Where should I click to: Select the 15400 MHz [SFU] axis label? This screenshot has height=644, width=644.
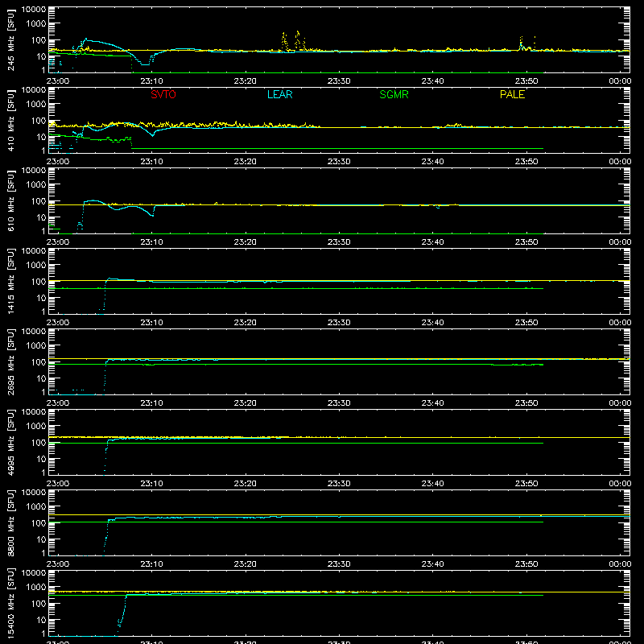[x=11, y=603]
